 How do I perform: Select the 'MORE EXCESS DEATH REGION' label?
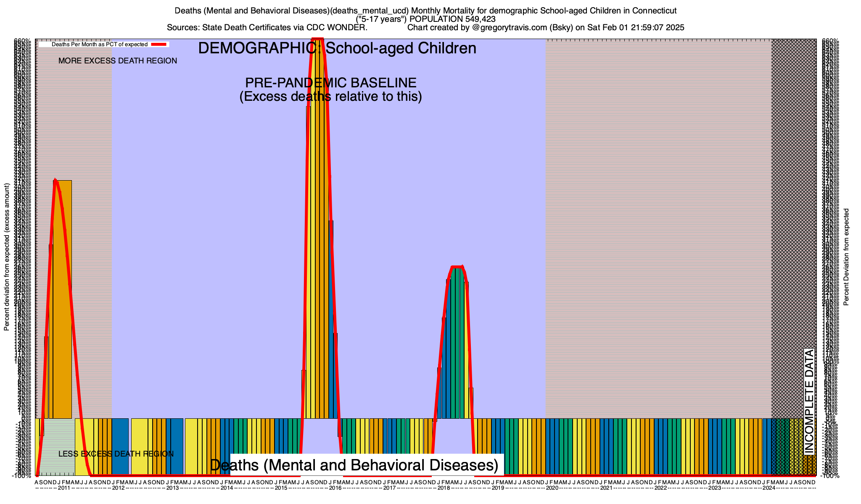coord(118,61)
